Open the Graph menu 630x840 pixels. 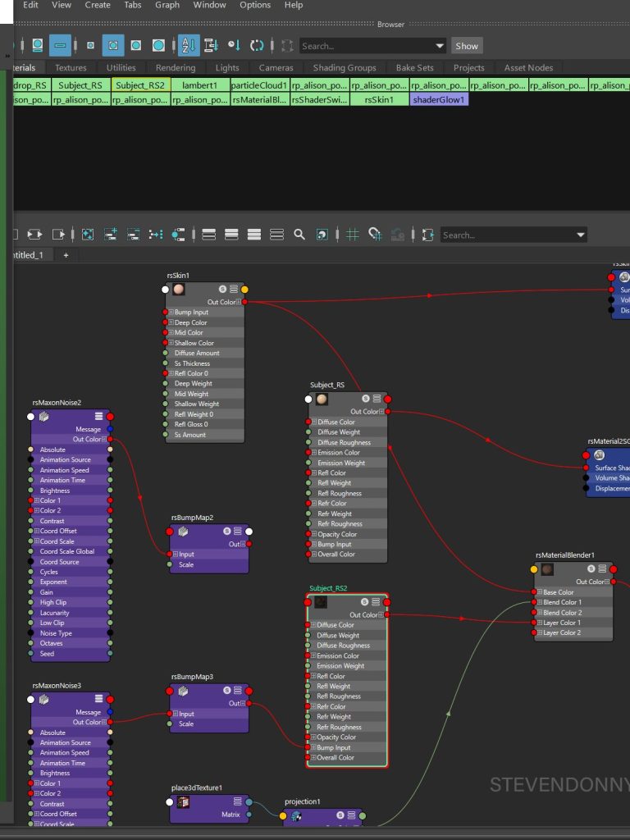(167, 5)
